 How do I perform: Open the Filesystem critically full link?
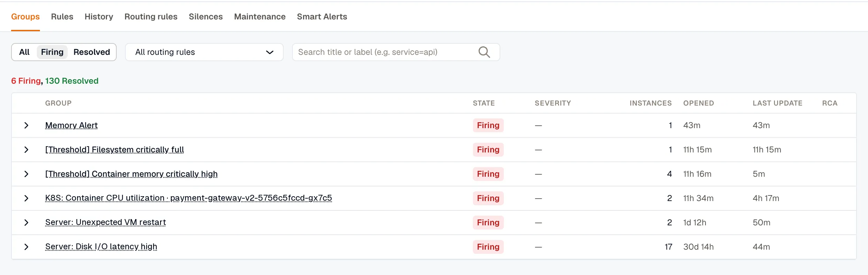(x=115, y=150)
